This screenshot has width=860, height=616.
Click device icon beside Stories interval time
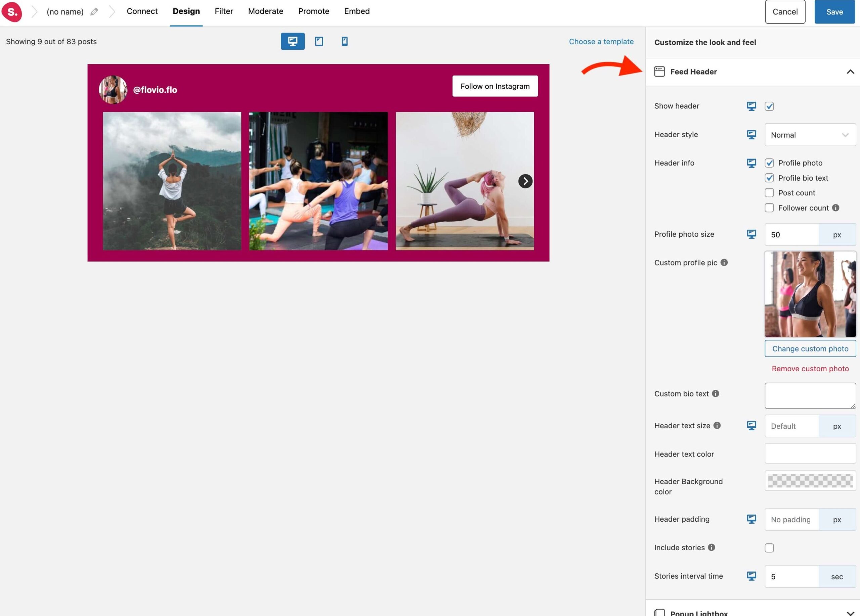click(751, 576)
